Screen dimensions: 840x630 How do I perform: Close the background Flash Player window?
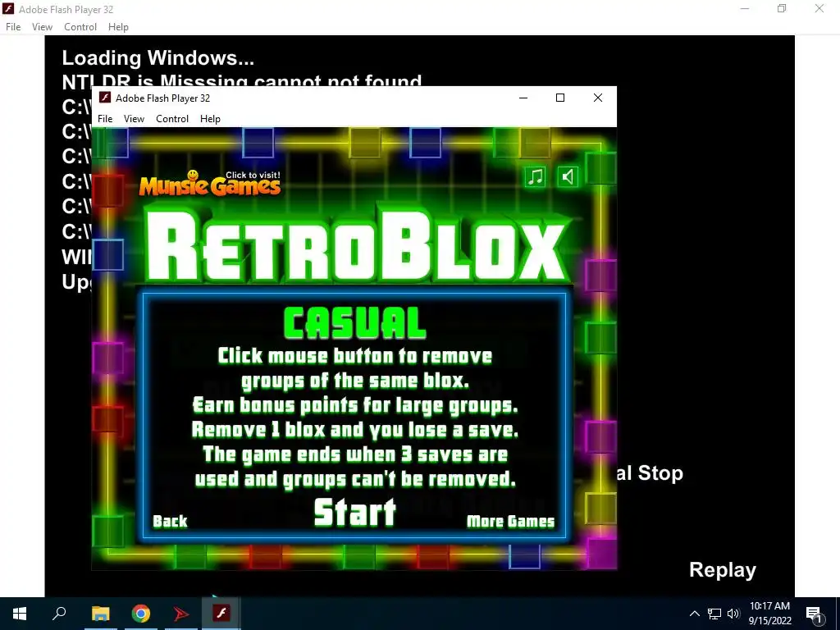coord(819,8)
